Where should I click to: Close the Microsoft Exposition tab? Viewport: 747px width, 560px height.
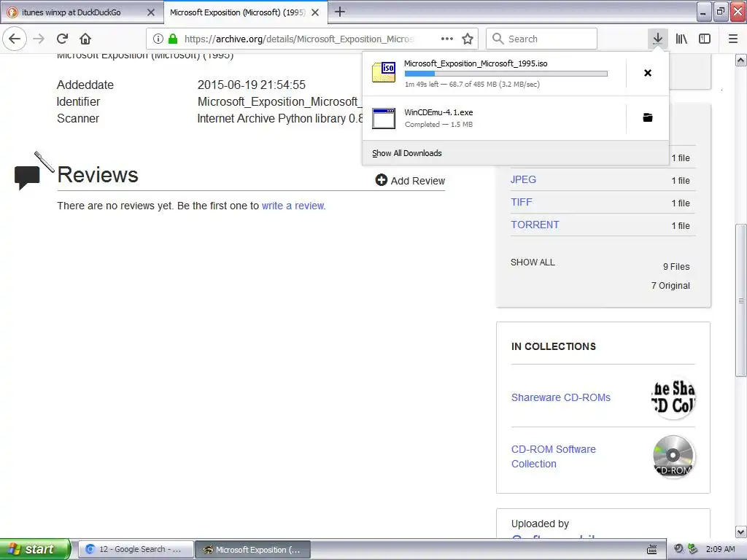[x=315, y=12]
